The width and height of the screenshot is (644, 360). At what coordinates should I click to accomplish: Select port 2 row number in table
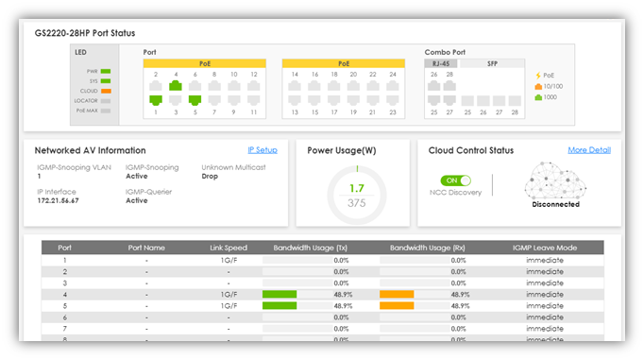pos(64,271)
